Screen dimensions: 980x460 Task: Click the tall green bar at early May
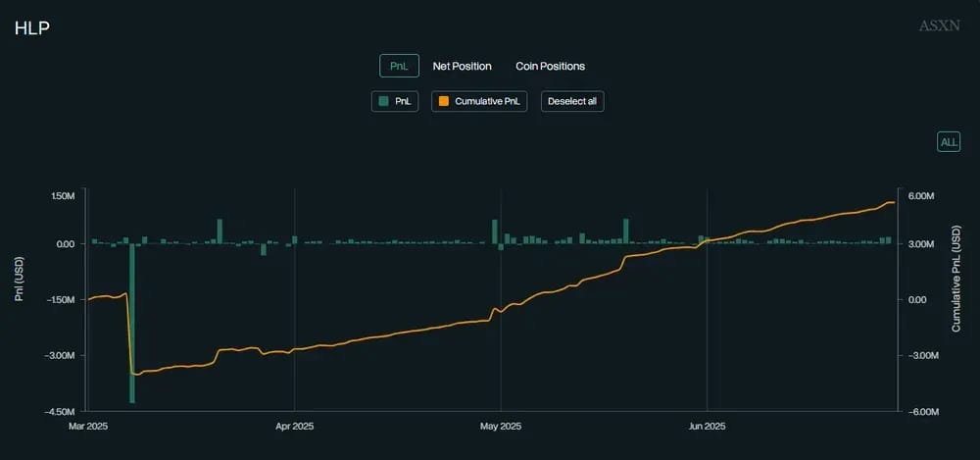[x=495, y=231]
